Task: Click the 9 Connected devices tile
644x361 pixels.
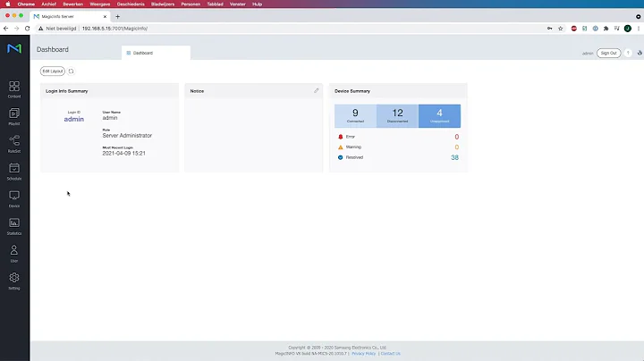Action: click(355, 116)
